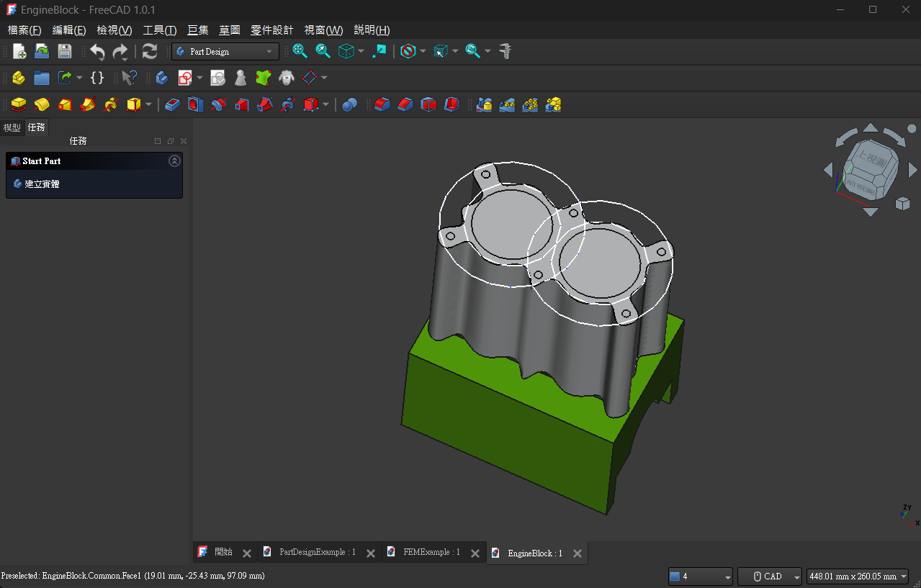Click the isometric view cube icon
Image resolution: width=921 pixels, height=588 pixels.
(x=346, y=51)
